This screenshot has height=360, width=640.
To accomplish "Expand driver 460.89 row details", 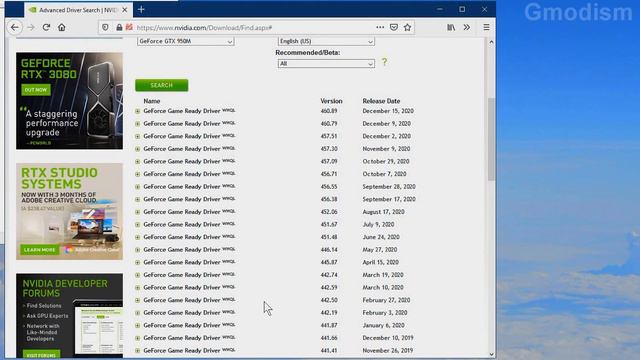I will 138,111.
